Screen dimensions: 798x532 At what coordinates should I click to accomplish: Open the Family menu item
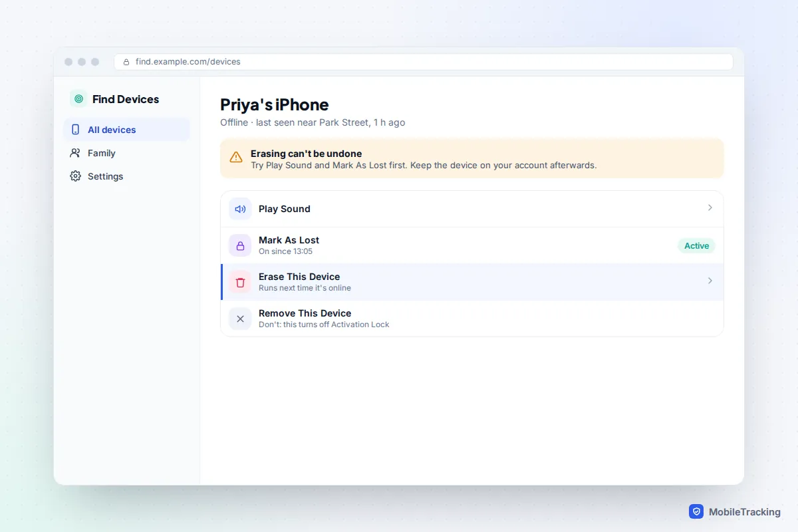(126, 153)
